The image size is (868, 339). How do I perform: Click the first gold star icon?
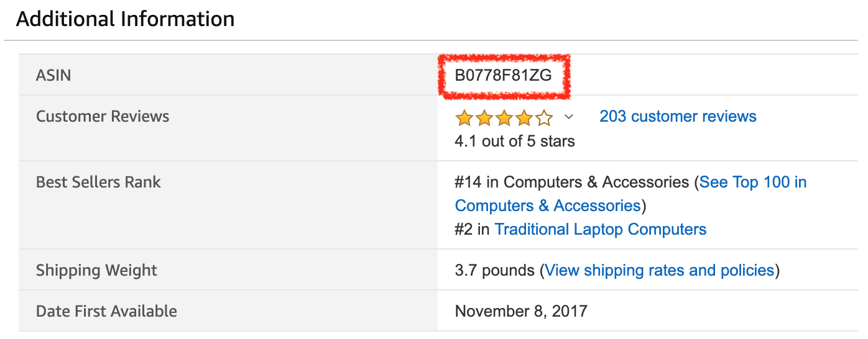tap(464, 117)
